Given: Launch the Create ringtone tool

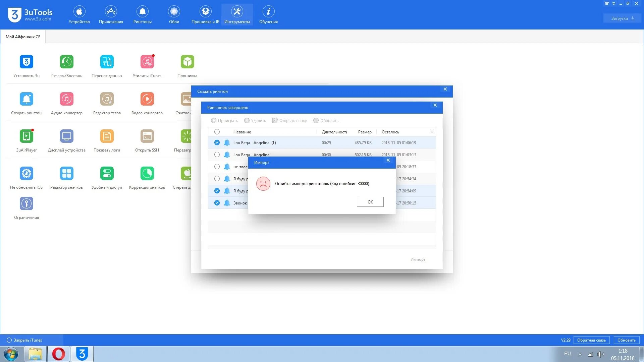Looking at the screenshot, I should (26, 99).
